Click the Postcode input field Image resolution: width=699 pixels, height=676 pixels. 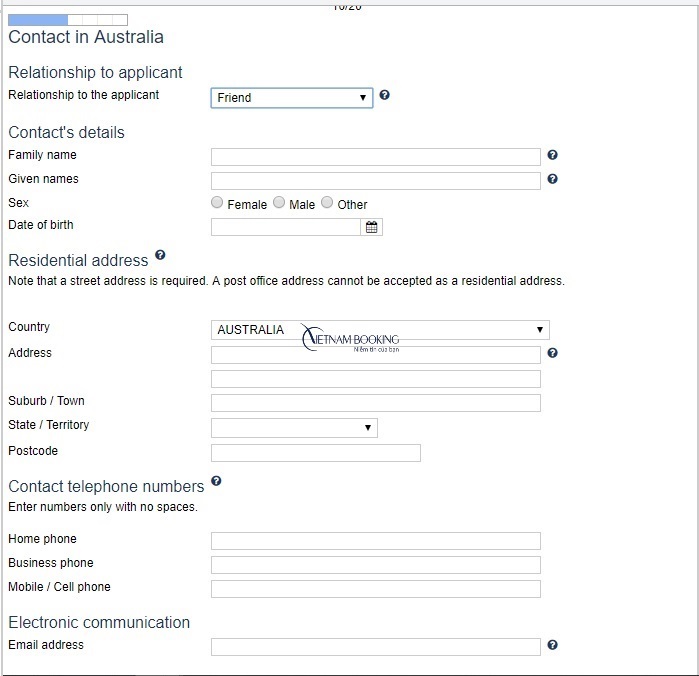coord(315,453)
